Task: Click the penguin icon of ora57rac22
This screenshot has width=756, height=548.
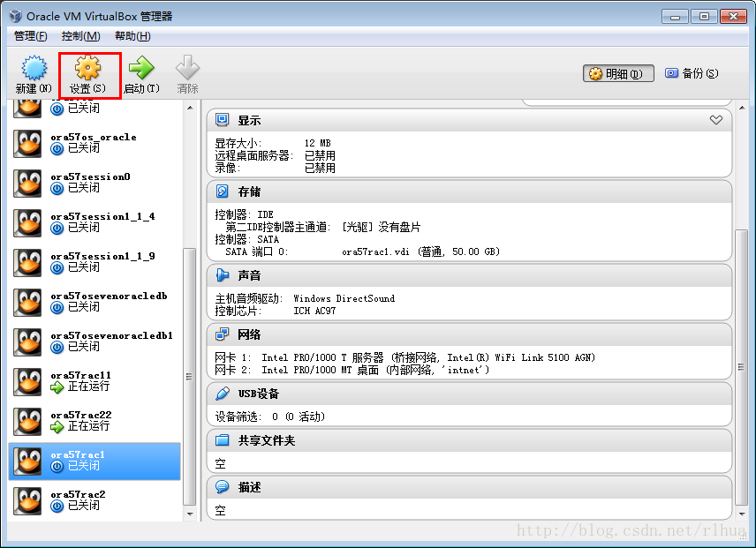Action: (27, 421)
